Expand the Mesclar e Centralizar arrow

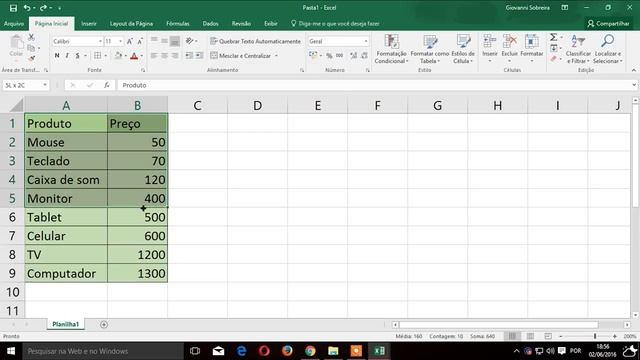(x=276, y=56)
